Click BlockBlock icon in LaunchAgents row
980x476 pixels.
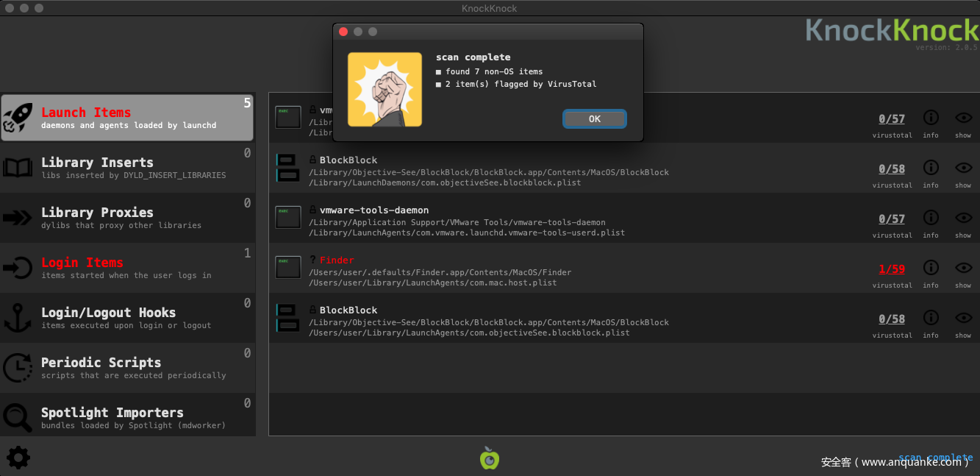287,318
